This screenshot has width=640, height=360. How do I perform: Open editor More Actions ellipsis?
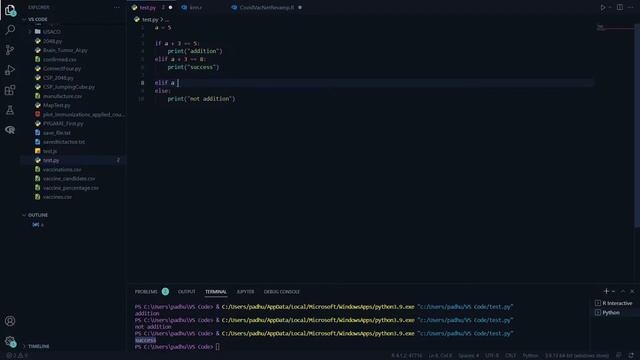pyautogui.click(x=631, y=7)
